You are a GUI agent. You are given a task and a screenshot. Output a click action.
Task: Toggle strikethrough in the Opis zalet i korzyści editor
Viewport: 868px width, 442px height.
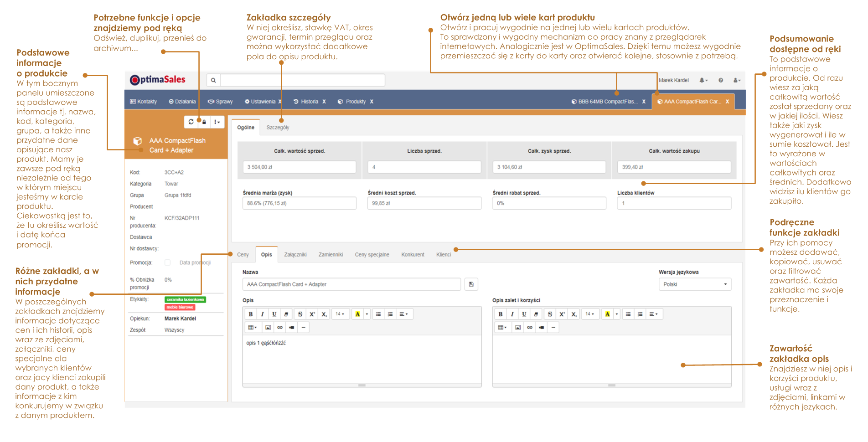(x=550, y=314)
